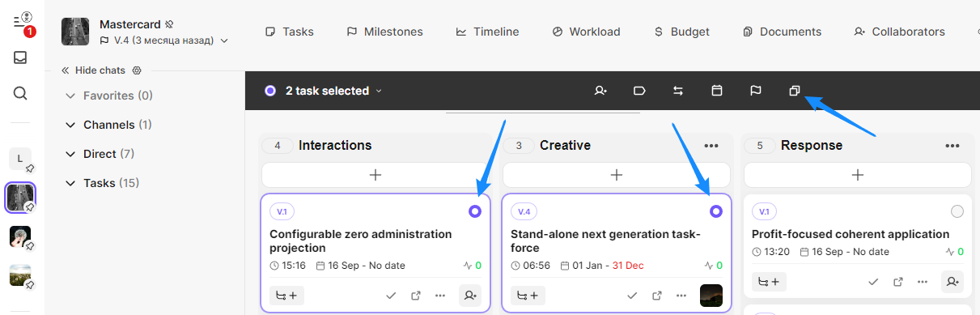Switch to the Workload tab
This screenshot has width=980, height=315.
pos(586,32)
